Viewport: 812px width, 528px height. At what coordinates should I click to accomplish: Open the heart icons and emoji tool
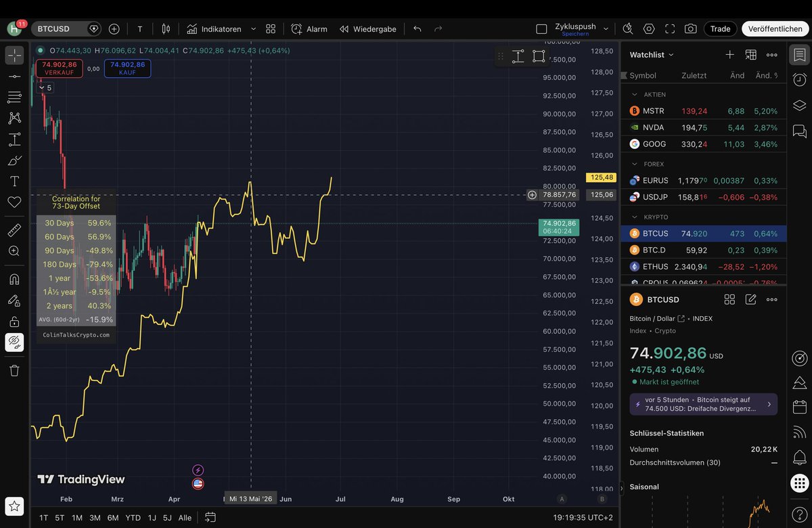tap(14, 202)
